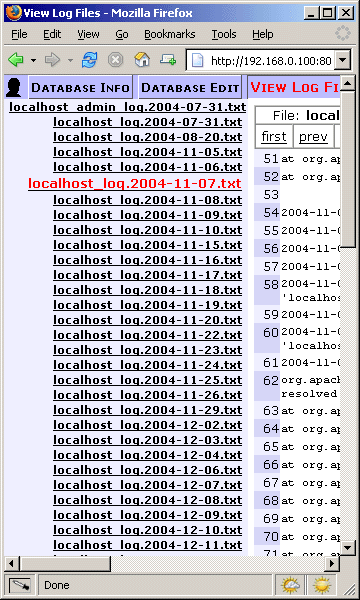
Task: Click the Firefox logo in title bar
Action: click(13, 13)
